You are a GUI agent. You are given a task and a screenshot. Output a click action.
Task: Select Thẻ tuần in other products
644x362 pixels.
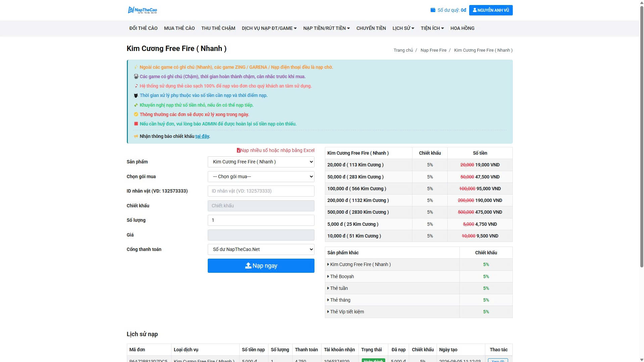coord(339,288)
